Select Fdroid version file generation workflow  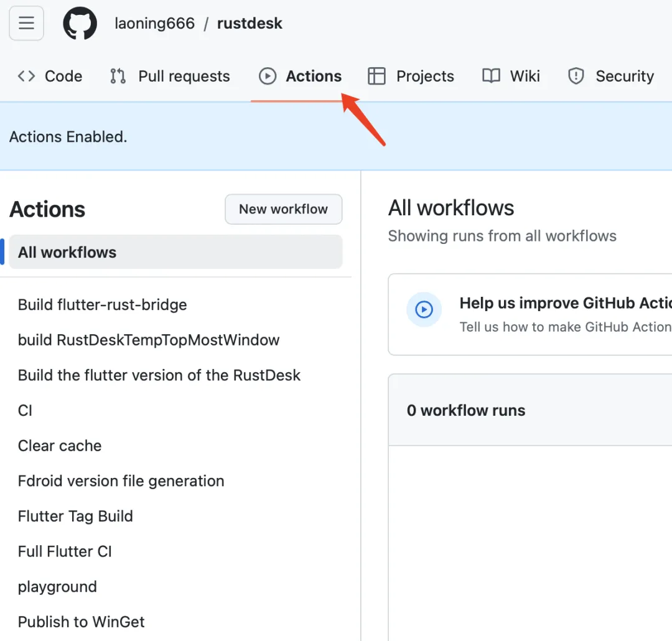121,481
